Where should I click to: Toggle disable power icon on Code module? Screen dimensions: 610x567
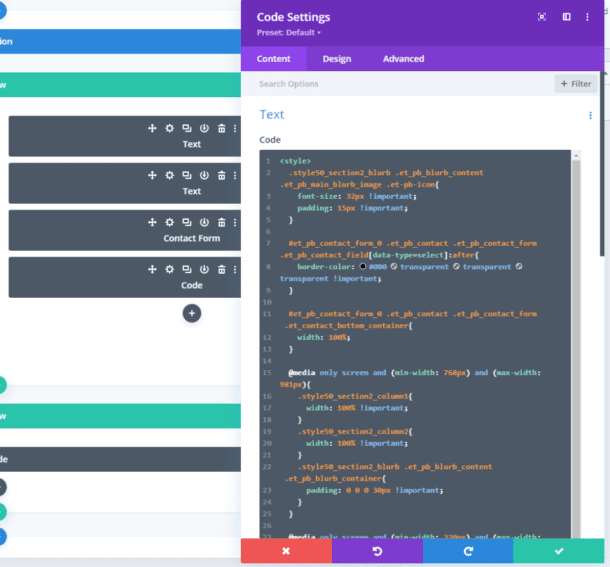point(204,269)
